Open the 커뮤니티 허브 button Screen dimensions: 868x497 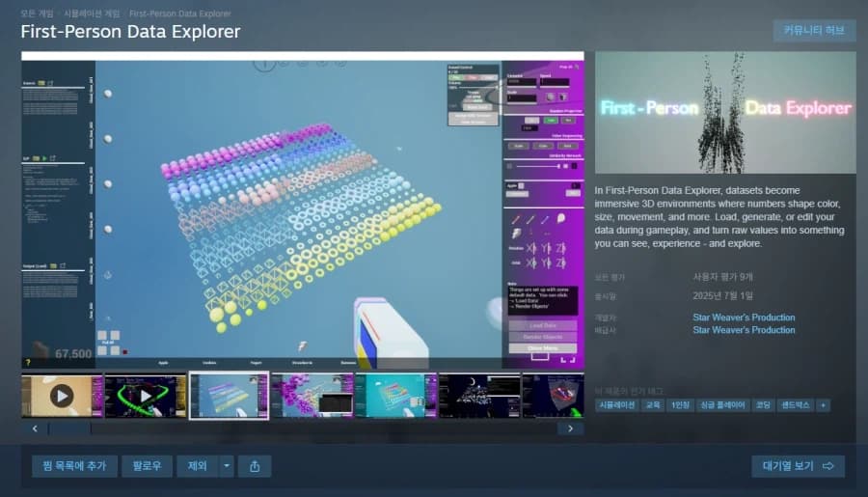(814, 31)
